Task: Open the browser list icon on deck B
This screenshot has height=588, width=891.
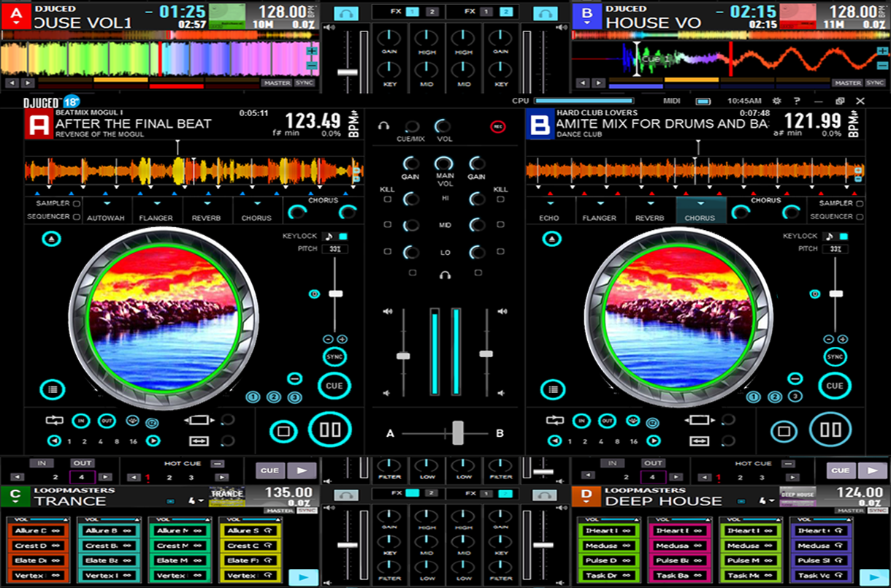Action: tap(552, 390)
